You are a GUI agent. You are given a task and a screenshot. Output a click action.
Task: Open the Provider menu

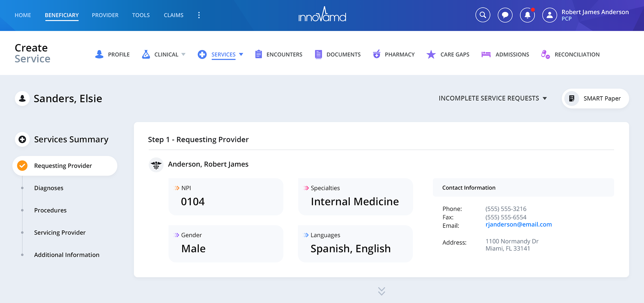pyautogui.click(x=105, y=15)
